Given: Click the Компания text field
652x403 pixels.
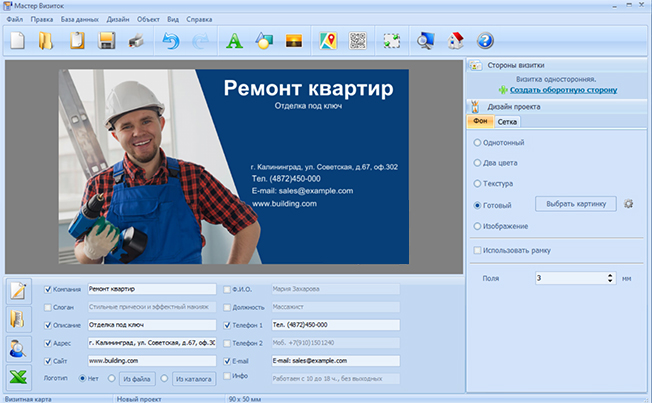Looking at the screenshot, I should 152,289.
